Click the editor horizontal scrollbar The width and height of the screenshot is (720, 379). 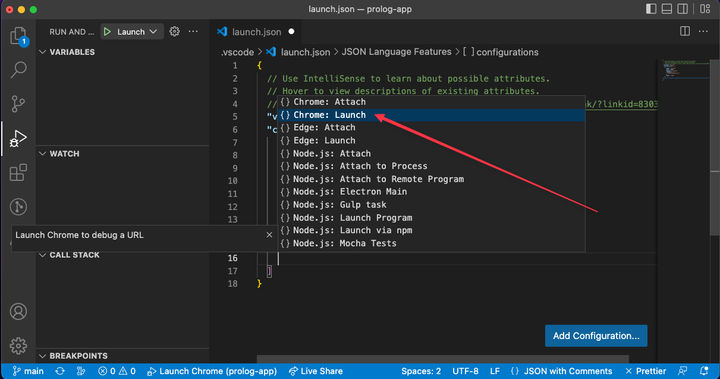pos(443,359)
